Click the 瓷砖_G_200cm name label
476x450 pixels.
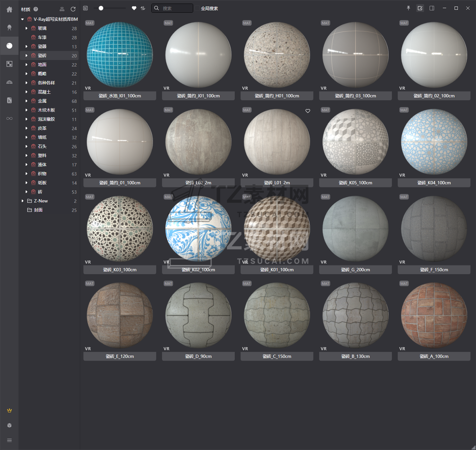point(356,270)
